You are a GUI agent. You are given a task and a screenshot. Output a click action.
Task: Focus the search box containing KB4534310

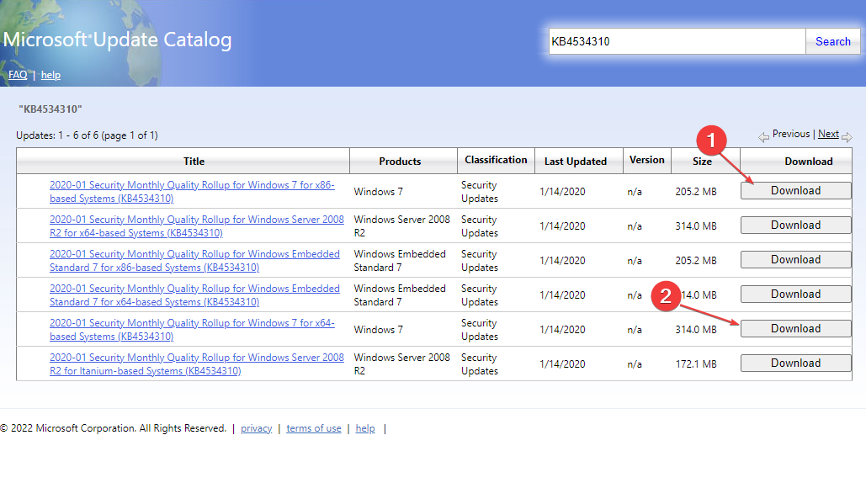point(677,41)
